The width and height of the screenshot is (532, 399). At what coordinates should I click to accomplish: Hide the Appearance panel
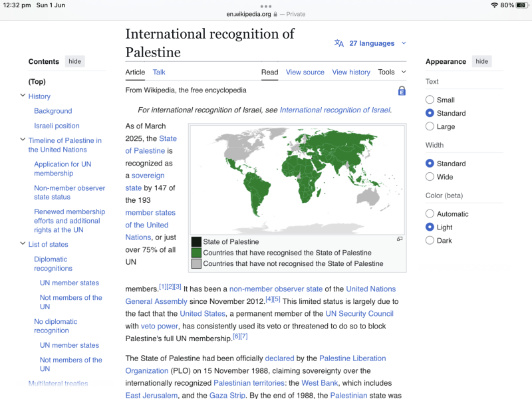[481, 61]
